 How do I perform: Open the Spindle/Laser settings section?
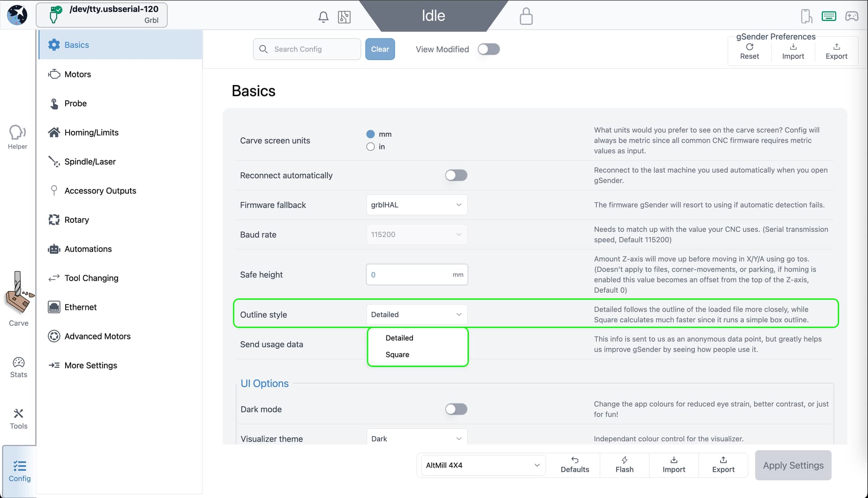coord(90,161)
